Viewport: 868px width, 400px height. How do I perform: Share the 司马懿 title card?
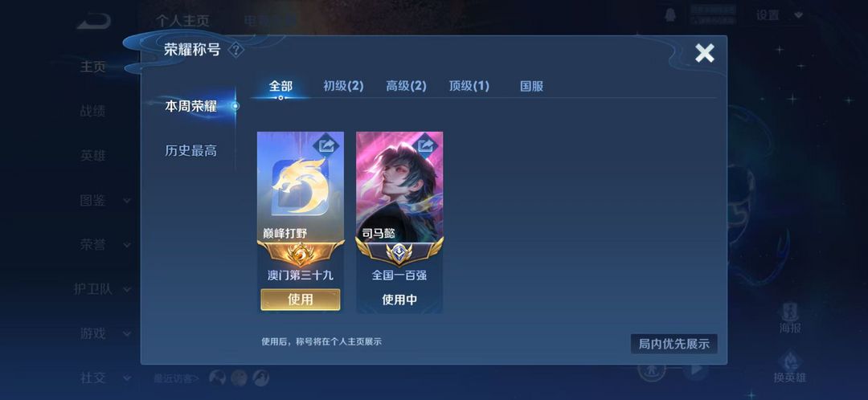[426, 145]
